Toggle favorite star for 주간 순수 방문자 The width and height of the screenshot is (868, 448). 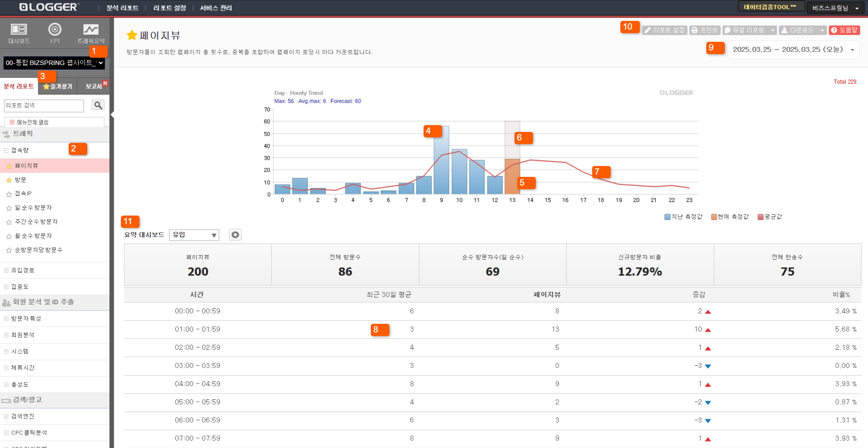(x=9, y=222)
